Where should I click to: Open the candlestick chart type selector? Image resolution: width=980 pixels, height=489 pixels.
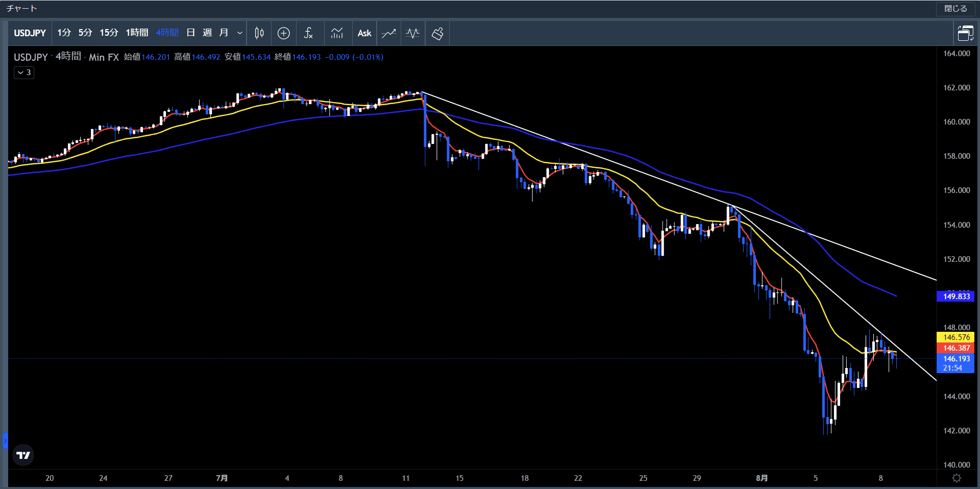point(259,33)
